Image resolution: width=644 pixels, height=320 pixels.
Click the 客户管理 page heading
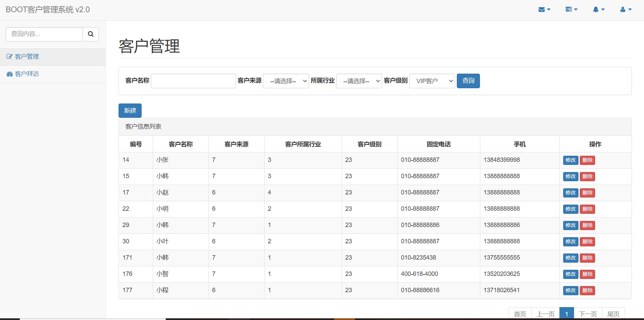149,46
